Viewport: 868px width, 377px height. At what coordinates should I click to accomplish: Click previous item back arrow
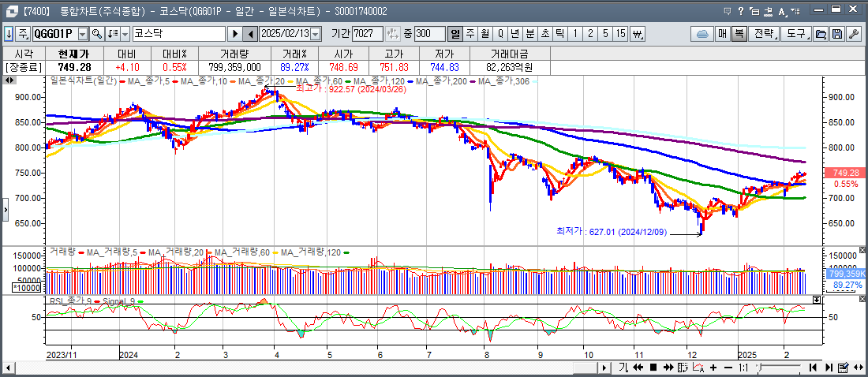250,34
